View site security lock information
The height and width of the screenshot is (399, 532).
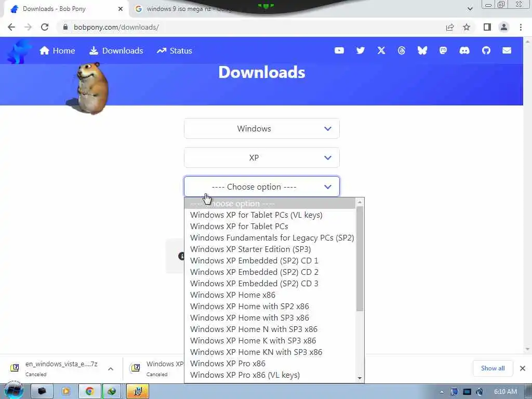tap(65, 27)
